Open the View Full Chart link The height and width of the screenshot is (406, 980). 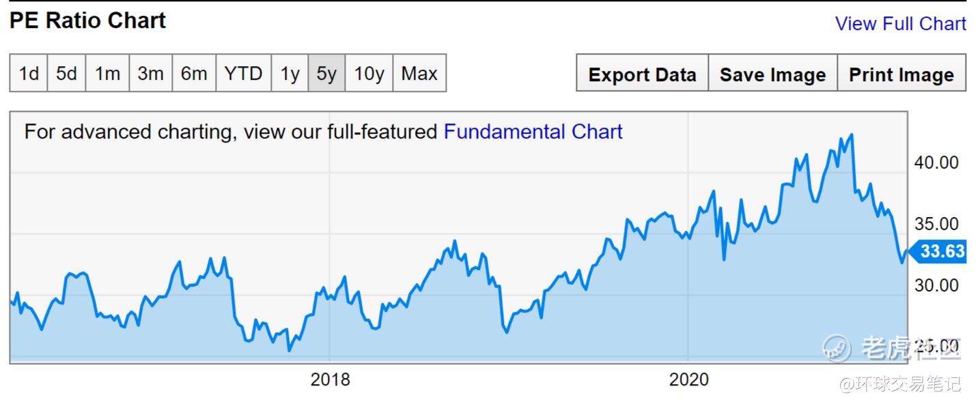coord(900,24)
